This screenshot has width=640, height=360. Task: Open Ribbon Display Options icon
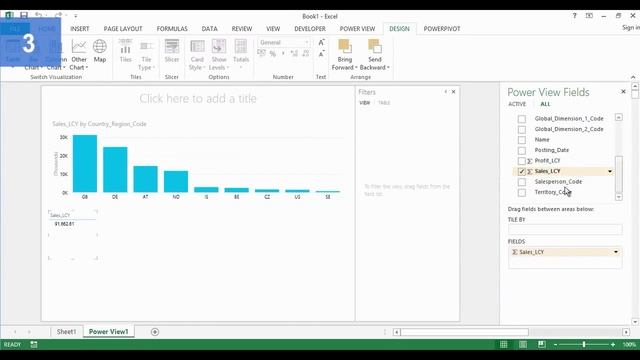coord(589,16)
